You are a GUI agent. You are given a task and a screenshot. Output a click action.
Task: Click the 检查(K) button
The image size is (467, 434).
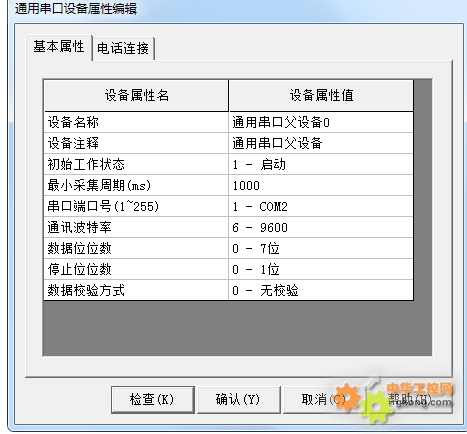tap(152, 400)
